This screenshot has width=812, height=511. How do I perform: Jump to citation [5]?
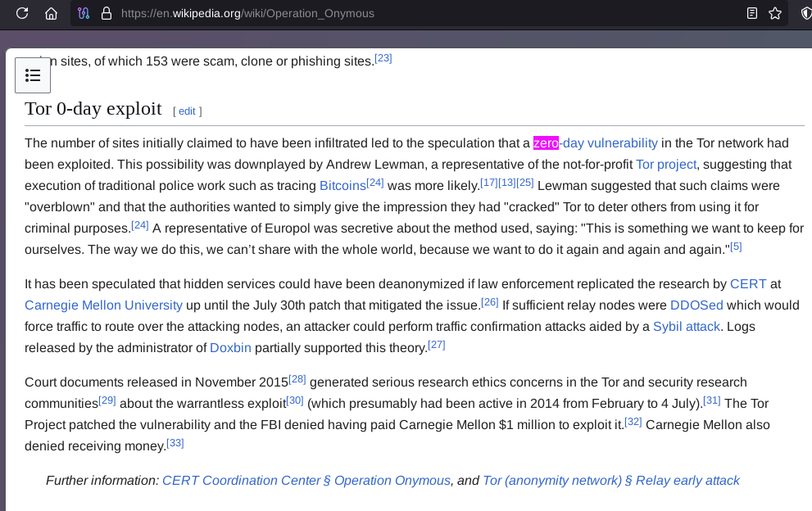pos(736,246)
